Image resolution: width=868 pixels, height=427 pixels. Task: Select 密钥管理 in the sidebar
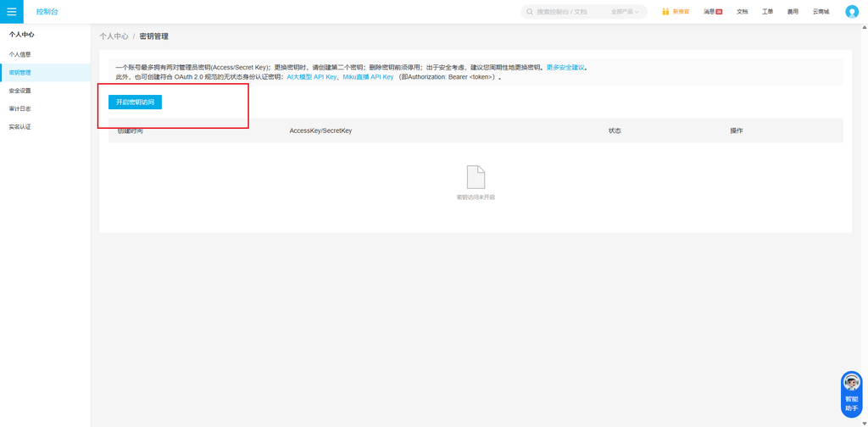coord(45,73)
